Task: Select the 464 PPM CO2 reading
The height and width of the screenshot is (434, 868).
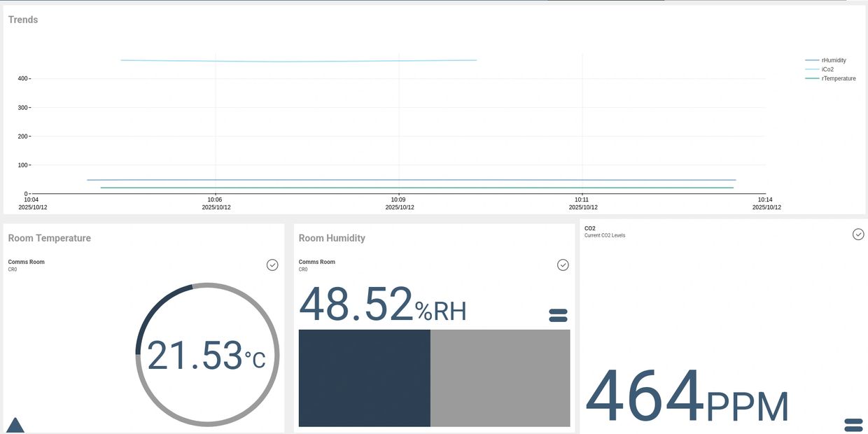Action: pyautogui.click(x=686, y=400)
